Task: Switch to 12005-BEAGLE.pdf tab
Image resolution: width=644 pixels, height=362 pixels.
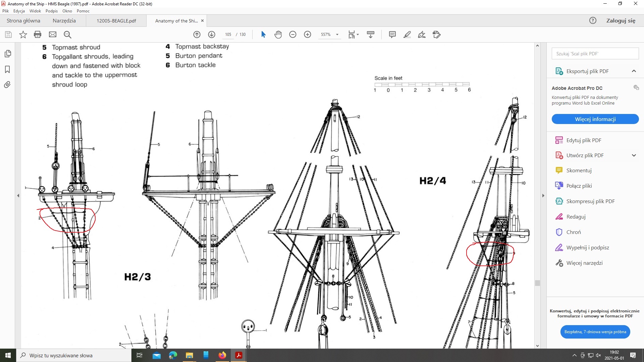Action: (x=116, y=21)
